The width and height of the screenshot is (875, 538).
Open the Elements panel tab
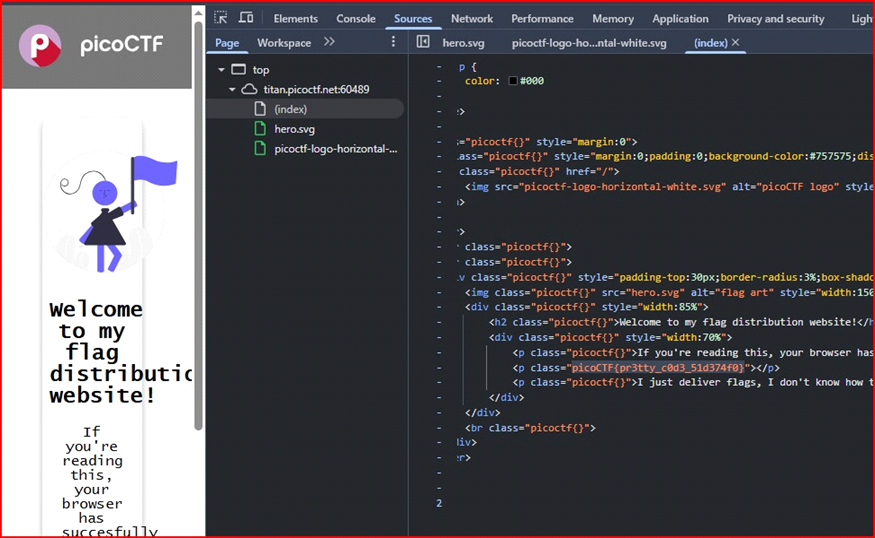[295, 18]
